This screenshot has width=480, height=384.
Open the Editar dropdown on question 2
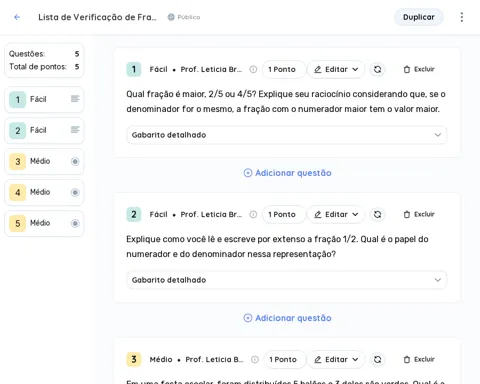tap(336, 214)
